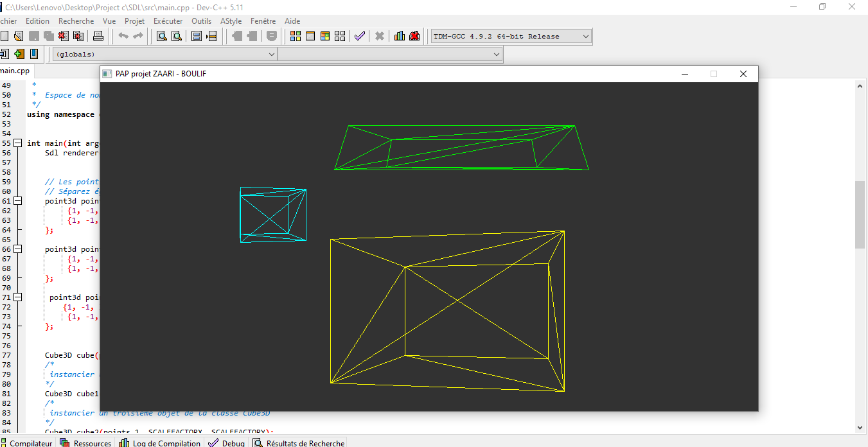Click the code line "int main(int arg"
The width and height of the screenshot is (868, 447).
pyautogui.click(x=63, y=143)
